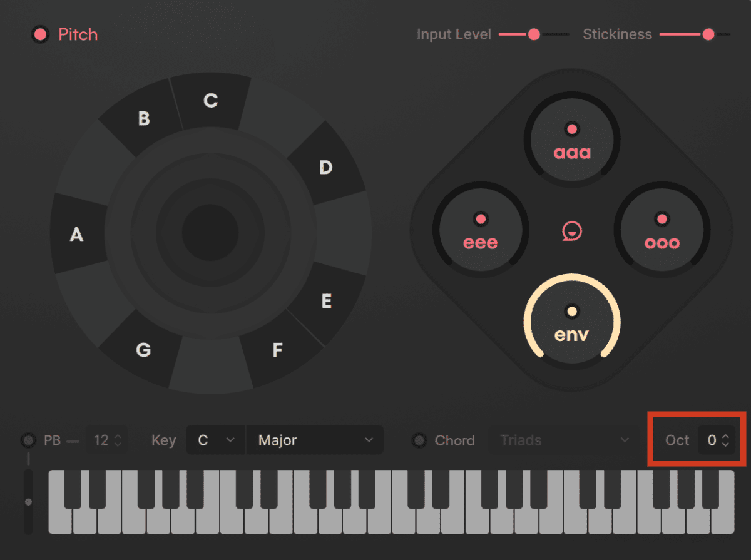Click the PB range stepper showing 12

click(x=106, y=440)
